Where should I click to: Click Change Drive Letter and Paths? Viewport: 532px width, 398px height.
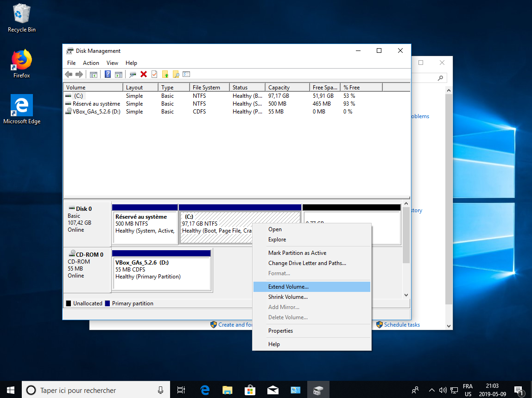pyautogui.click(x=307, y=263)
